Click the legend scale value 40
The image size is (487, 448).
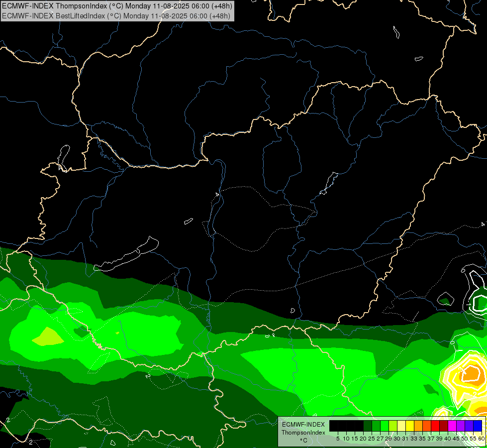(448, 439)
